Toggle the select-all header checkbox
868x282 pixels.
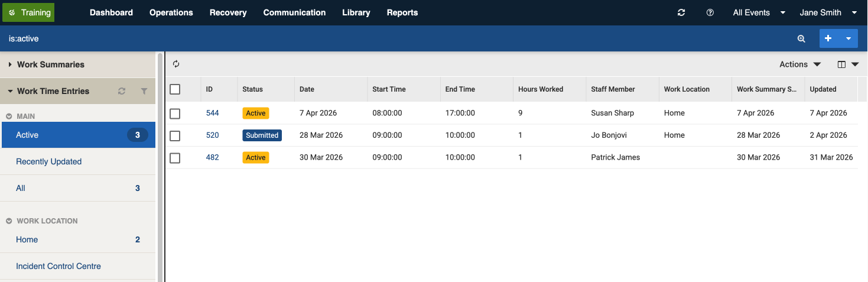[175, 89]
